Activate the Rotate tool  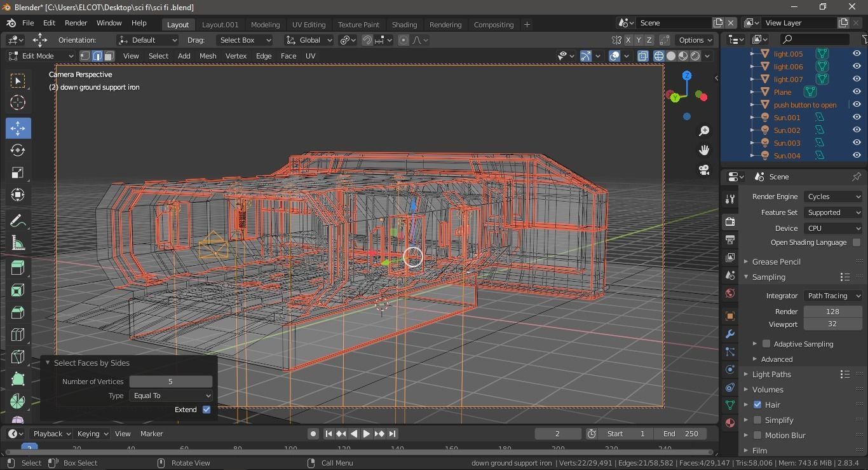(18, 150)
